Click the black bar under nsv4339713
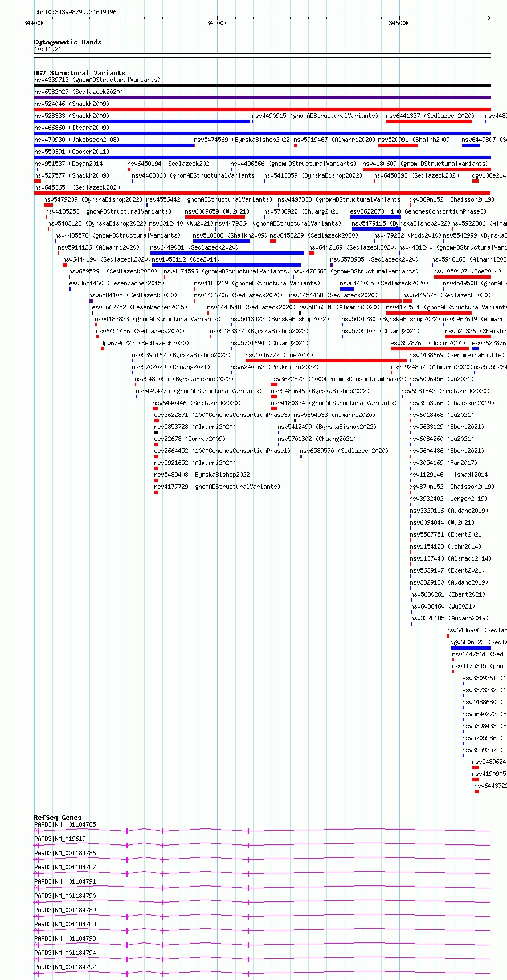Screen dimensions: 507x980 [x=262, y=85]
